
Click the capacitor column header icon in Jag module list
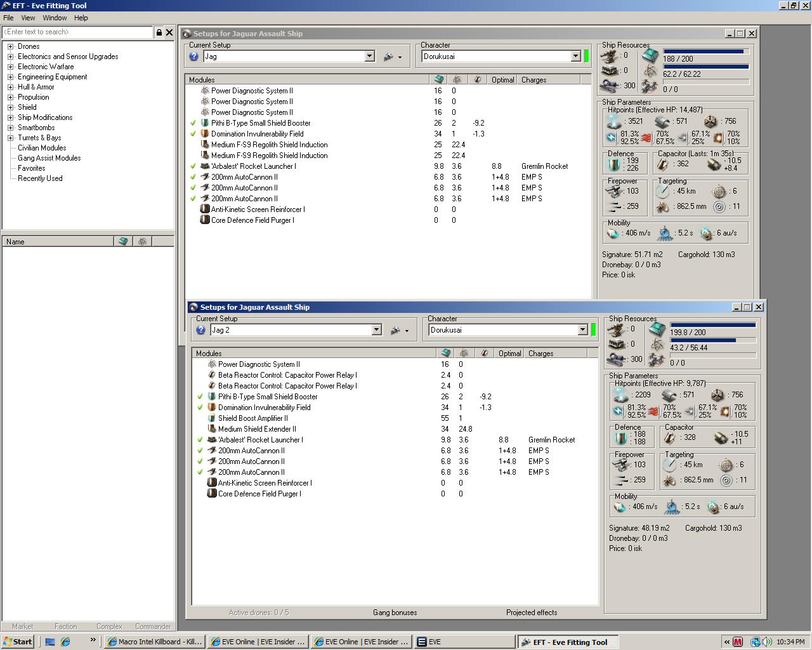(x=477, y=80)
